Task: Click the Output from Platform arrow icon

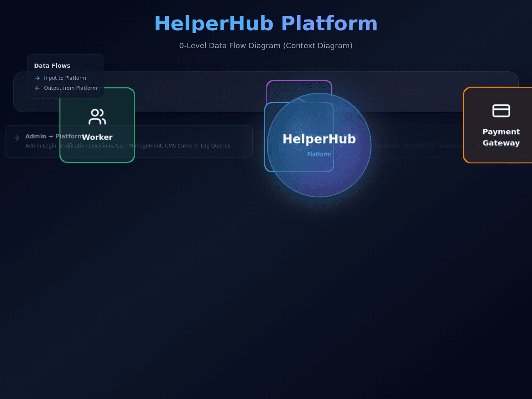Action: 37,88
